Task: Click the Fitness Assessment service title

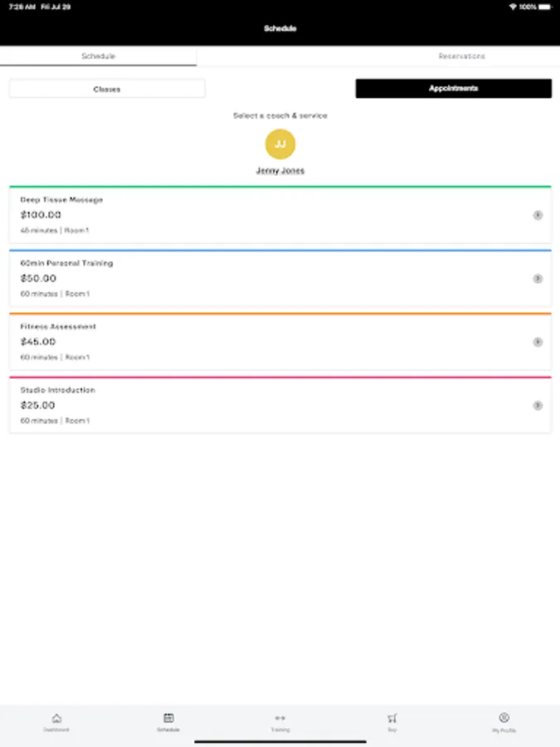Action: [x=58, y=327]
